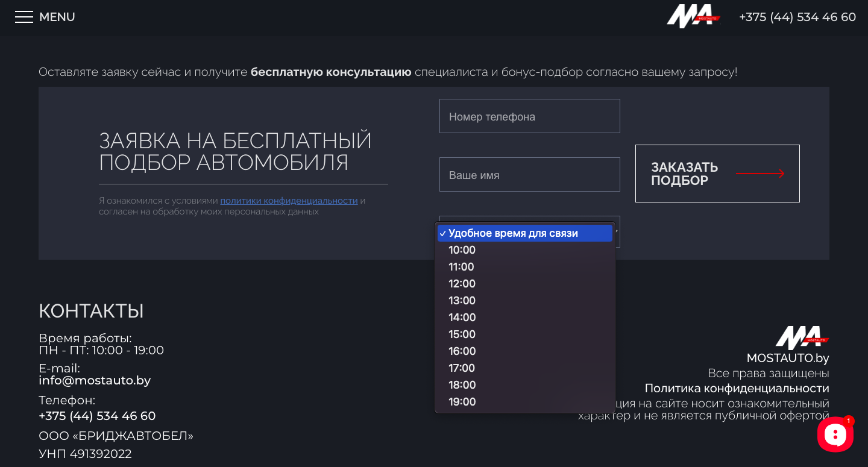Select 10:00 from the time dropdown
Viewport: 868px width, 467px height.
(x=462, y=250)
